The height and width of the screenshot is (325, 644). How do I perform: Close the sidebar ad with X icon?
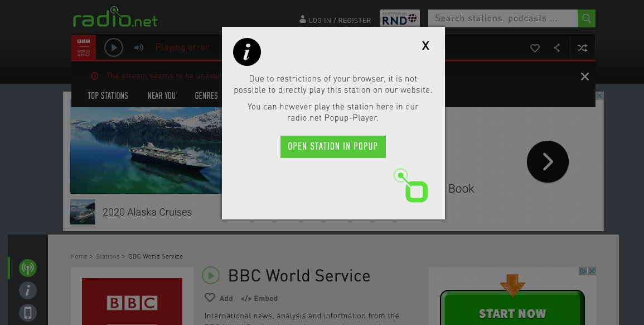coord(592,271)
